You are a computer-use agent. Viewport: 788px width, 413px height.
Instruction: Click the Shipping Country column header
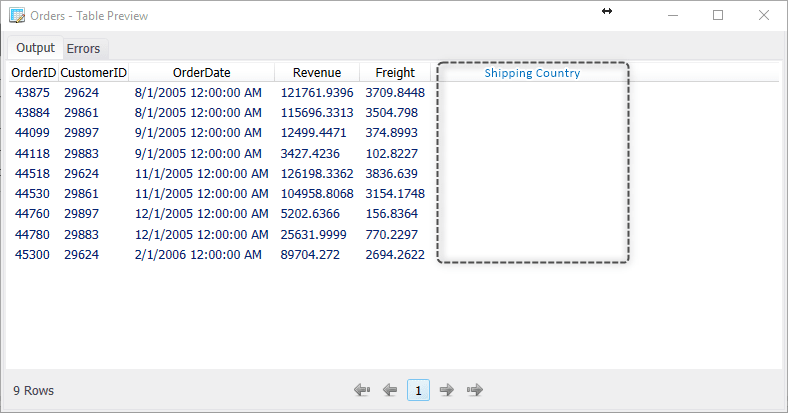(532, 73)
